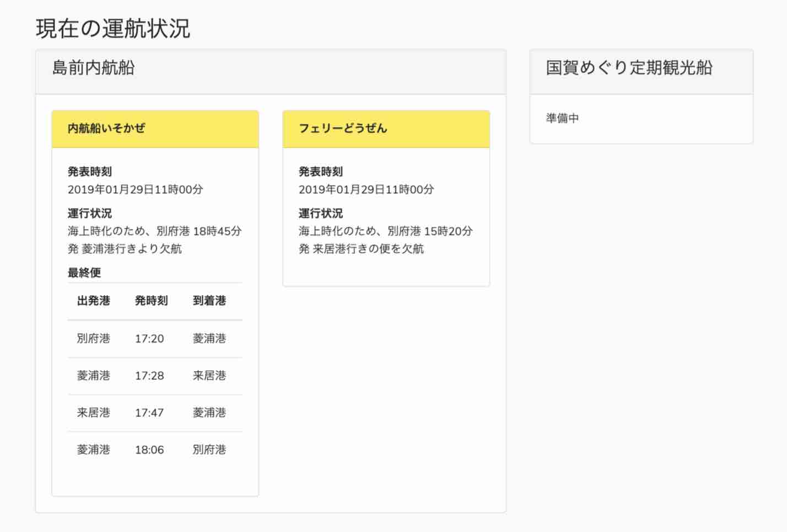787x532 pixels.
Task: Select the 17:28 departure time cell
Action: tap(149, 376)
